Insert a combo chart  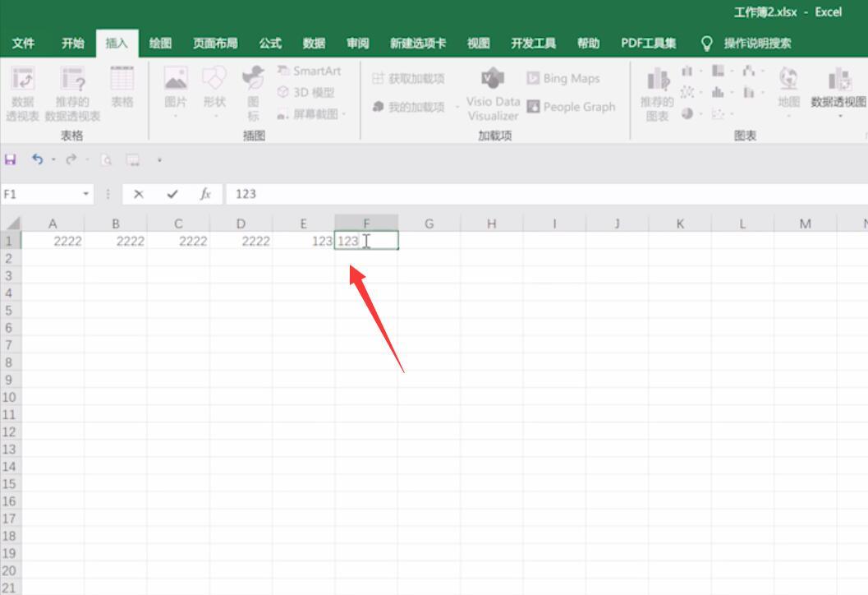pos(749,92)
